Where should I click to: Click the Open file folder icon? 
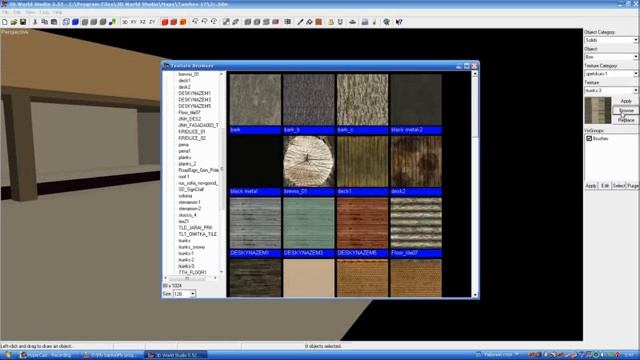coord(14,22)
